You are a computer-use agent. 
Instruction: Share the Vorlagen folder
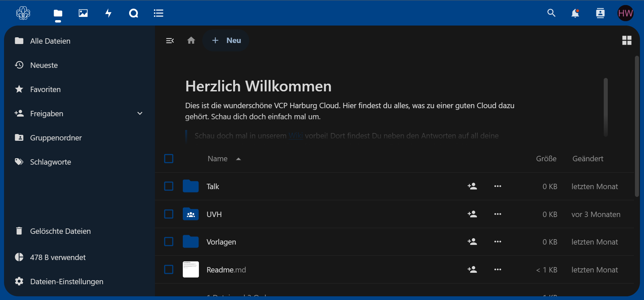coord(472,242)
